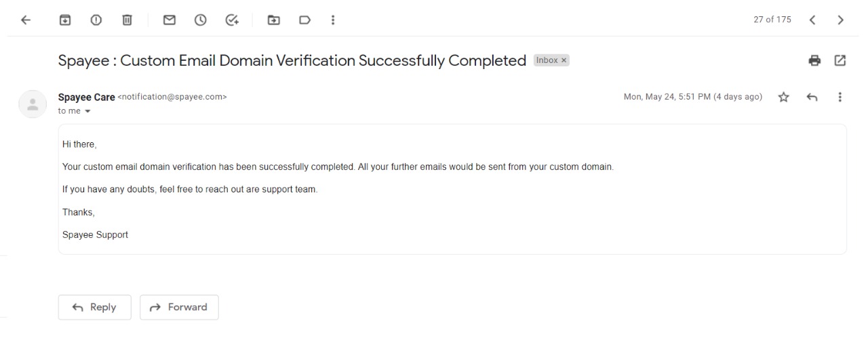Delete the email with the trash icon
The height and width of the screenshot is (338, 868).
[x=127, y=20]
